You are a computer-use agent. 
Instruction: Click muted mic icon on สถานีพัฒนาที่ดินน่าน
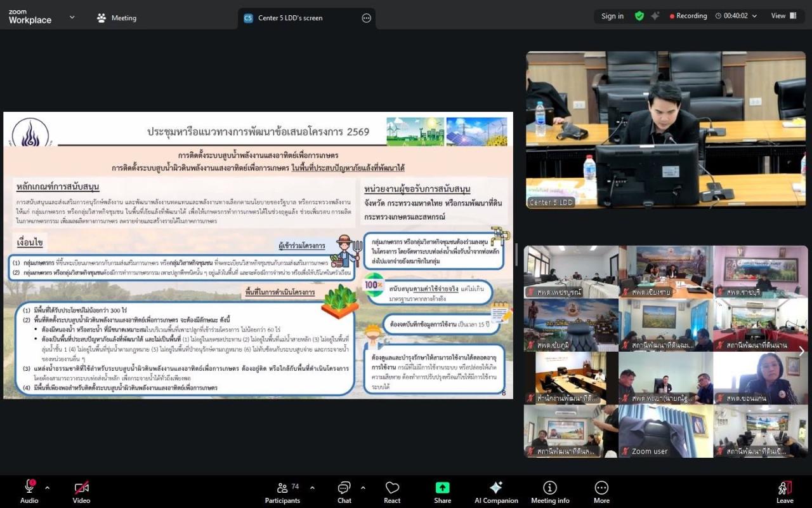coord(721,345)
